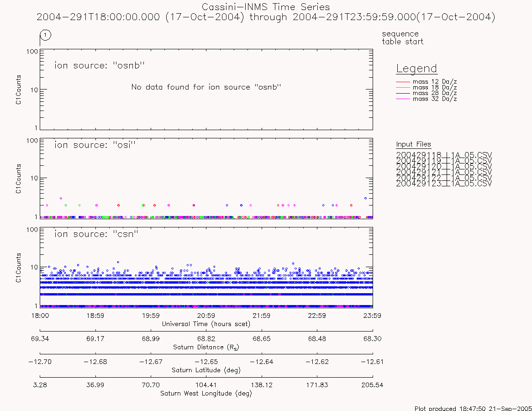The width and height of the screenshot is (532, 411).
Task: Click the 'sequence table start' annotation
Action: tap(402, 37)
